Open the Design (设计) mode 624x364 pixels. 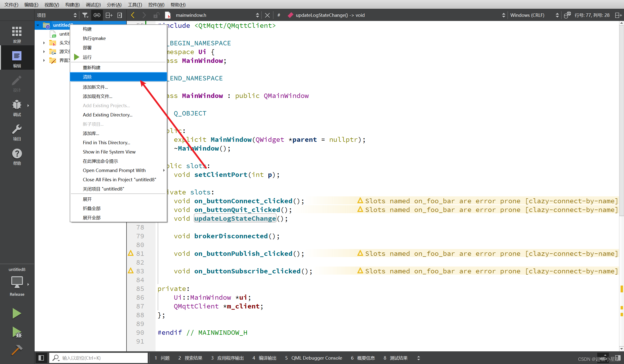point(17,83)
